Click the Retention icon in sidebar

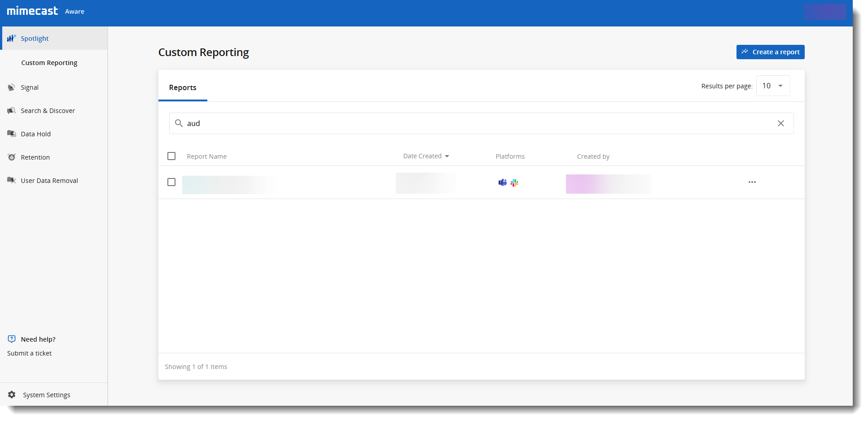[x=12, y=157]
